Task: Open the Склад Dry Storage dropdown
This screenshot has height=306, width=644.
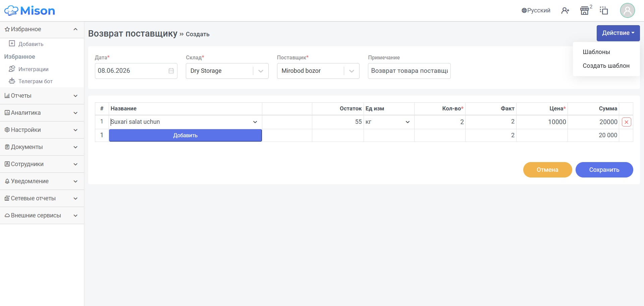Action: (x=227, y=71)
